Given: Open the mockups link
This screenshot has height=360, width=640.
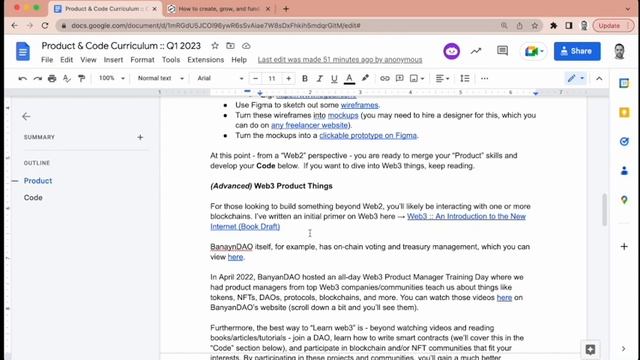Looking at the screenshot, I should (343, 115).
